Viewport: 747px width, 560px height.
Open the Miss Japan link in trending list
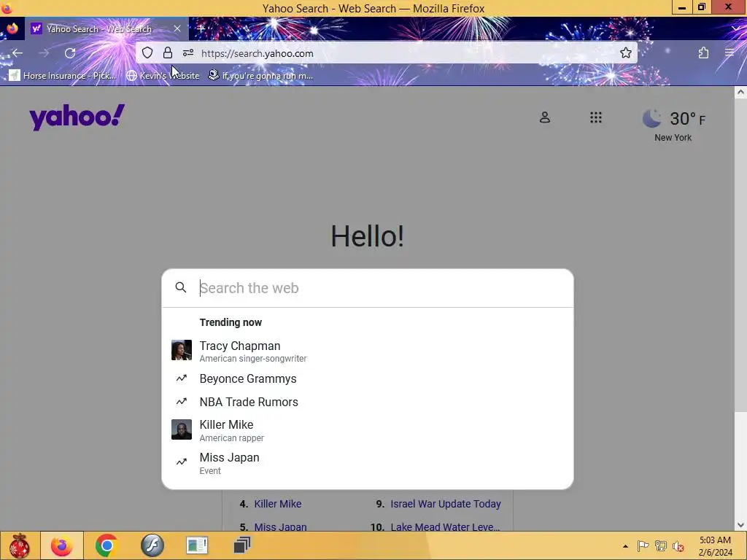pyautogui.click(x=280, y=526)
